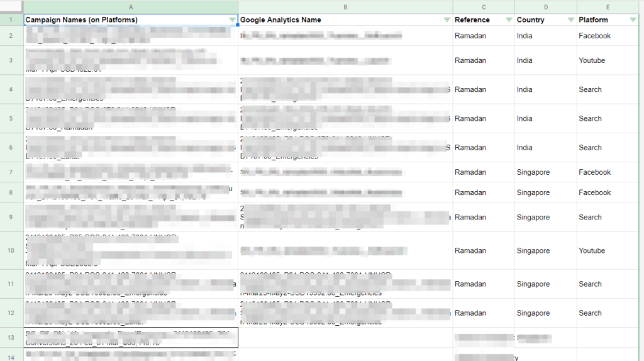Select column C by its header
This screenshot has width=644, height=361.
click(x=484, y=7)
